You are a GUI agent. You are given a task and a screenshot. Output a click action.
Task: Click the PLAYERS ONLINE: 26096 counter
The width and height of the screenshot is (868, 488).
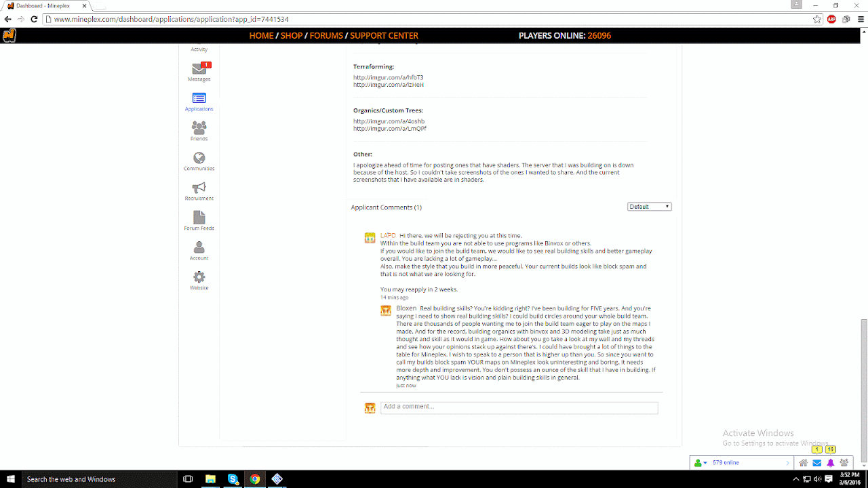click(x=565, y=36)
